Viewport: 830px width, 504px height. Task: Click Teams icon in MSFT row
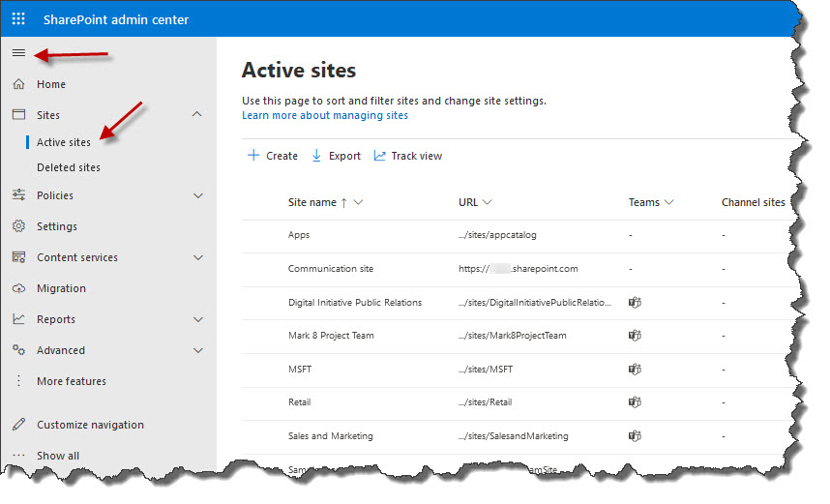click(x=635, y=369)
